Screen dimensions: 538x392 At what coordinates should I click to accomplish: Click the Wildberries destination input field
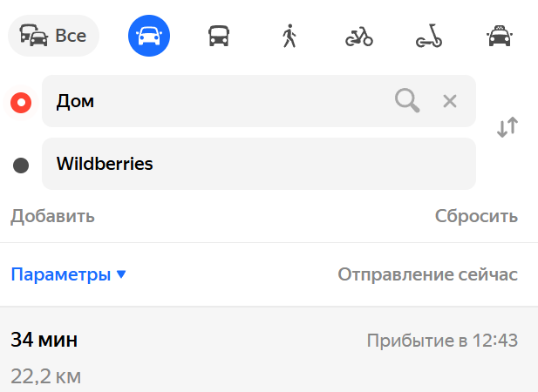tap(258, 164)
